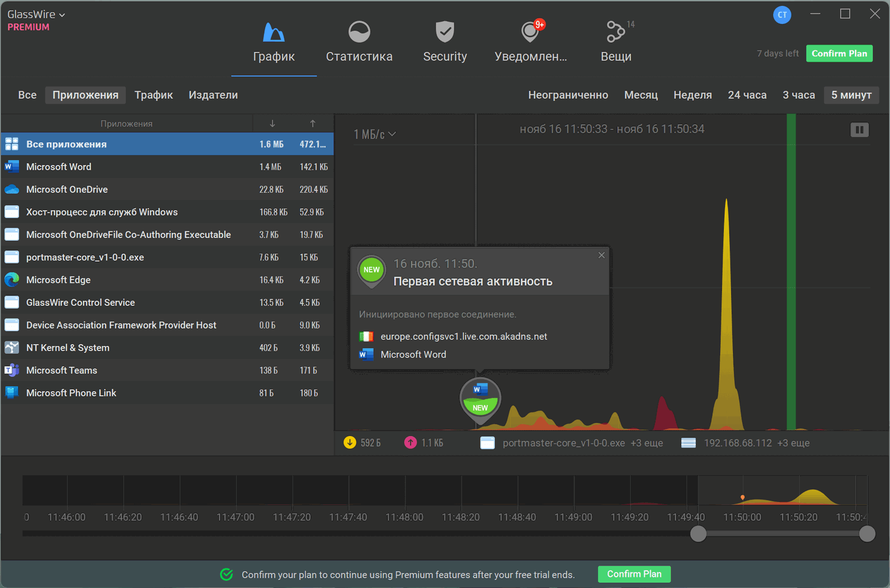890x588 pixels.
Task: Click the NEW badge icon in popup
Action: 371,271
